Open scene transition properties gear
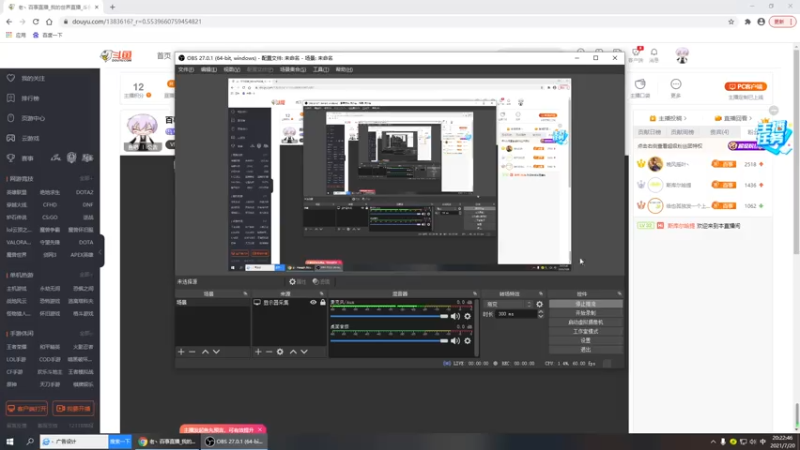The width and height of the screenshot is (800, 450). click(x=539, y=304)
